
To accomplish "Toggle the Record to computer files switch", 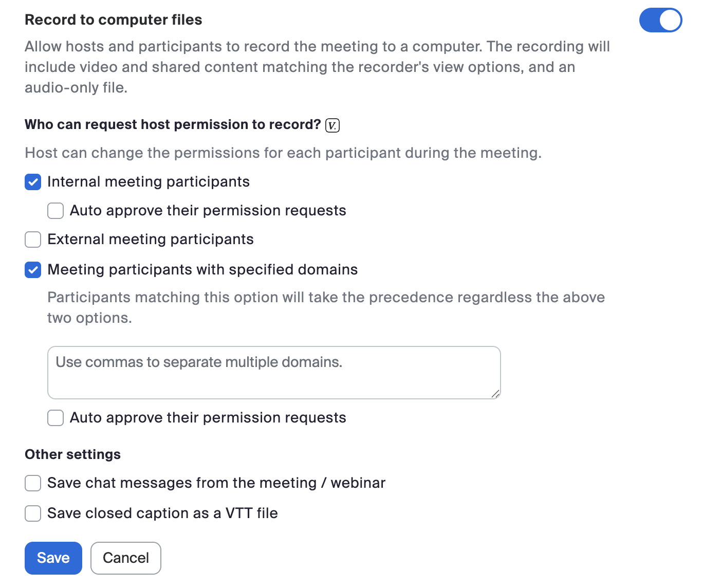I will 660,20.
